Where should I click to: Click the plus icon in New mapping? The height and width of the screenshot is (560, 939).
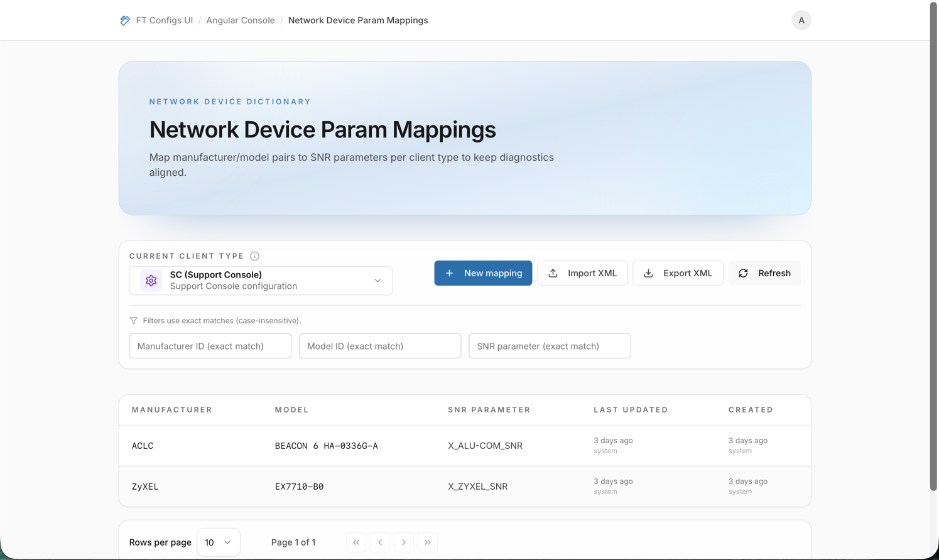click(449, 273)
